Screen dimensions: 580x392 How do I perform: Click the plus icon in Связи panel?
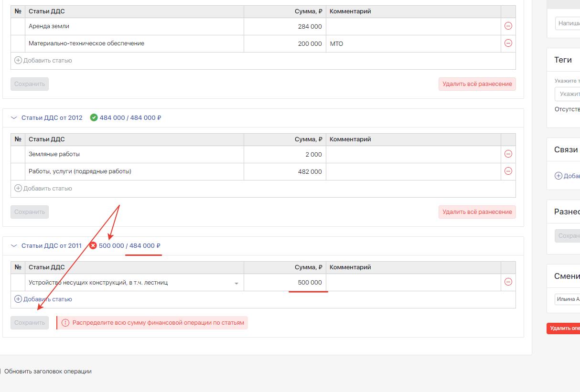pyautogui.click(x=558, y=176)
